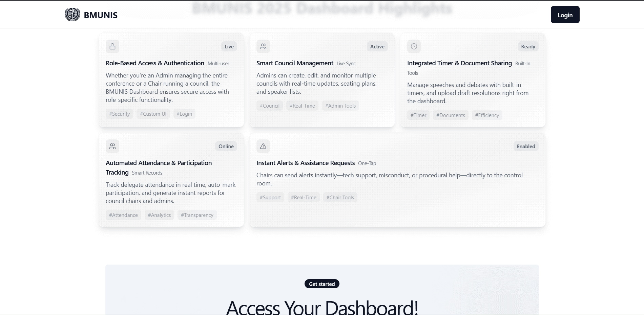Click the Get started pill badge
Viewport: 644px width, 315px height.
click(x=322, y=284)
